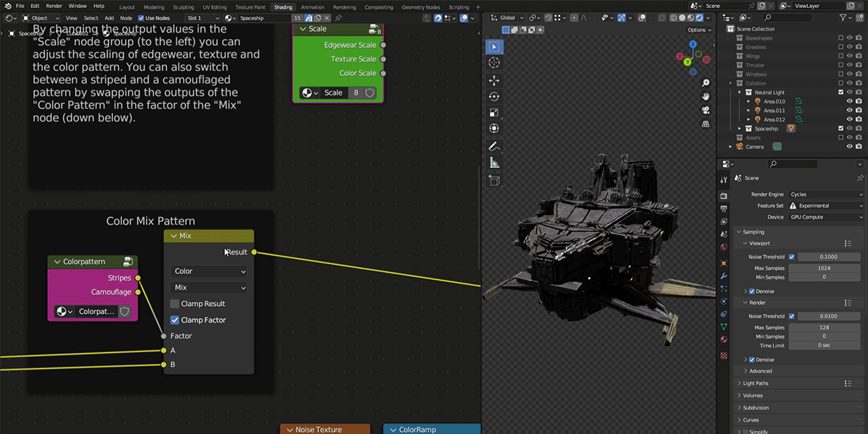The width and height of the screenshot is (868, 434).
Task: Toggle perspective/orthographic grid icon
Action: 705,124
